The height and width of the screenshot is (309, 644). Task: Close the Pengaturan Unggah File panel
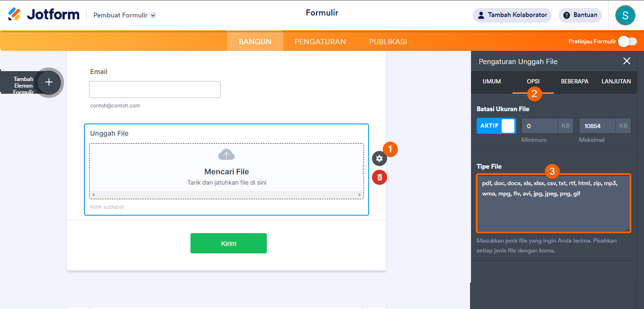[627, 61]
